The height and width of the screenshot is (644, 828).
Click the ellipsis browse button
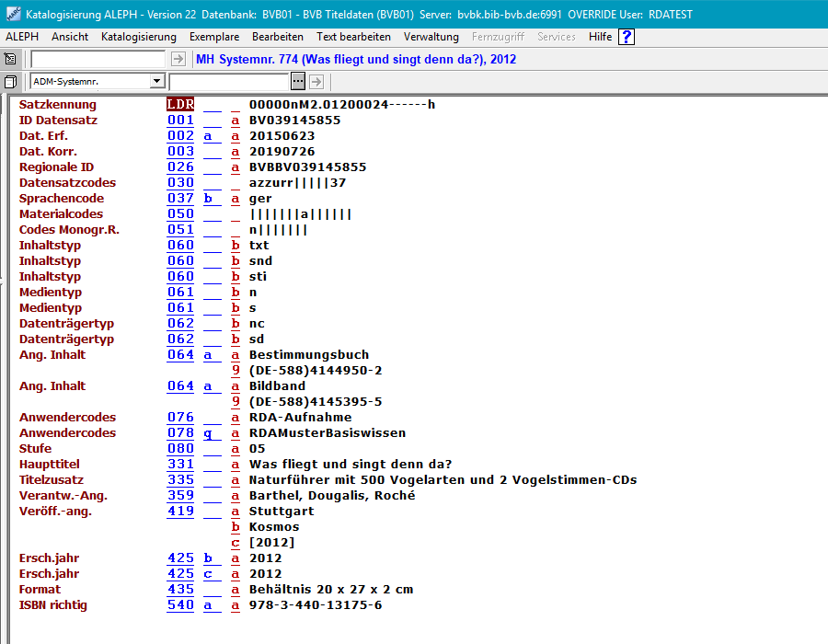tap(297, 82)
